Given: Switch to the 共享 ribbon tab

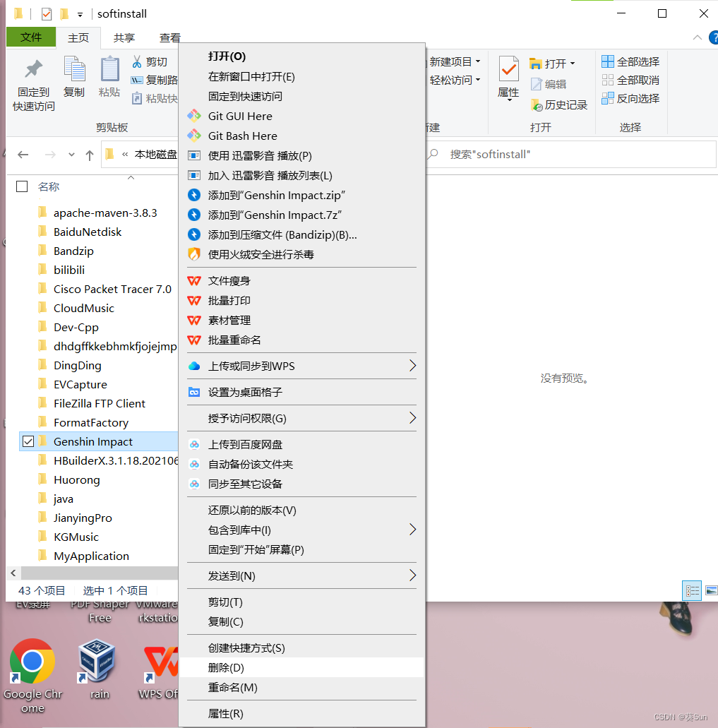Looking at the screenshot, I should [x=124, y=37].
